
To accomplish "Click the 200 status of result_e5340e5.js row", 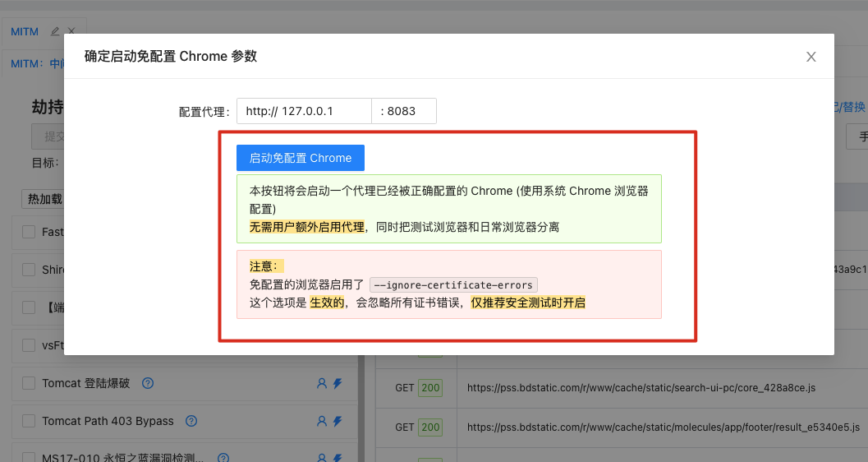I will click(x=430, y=427).
